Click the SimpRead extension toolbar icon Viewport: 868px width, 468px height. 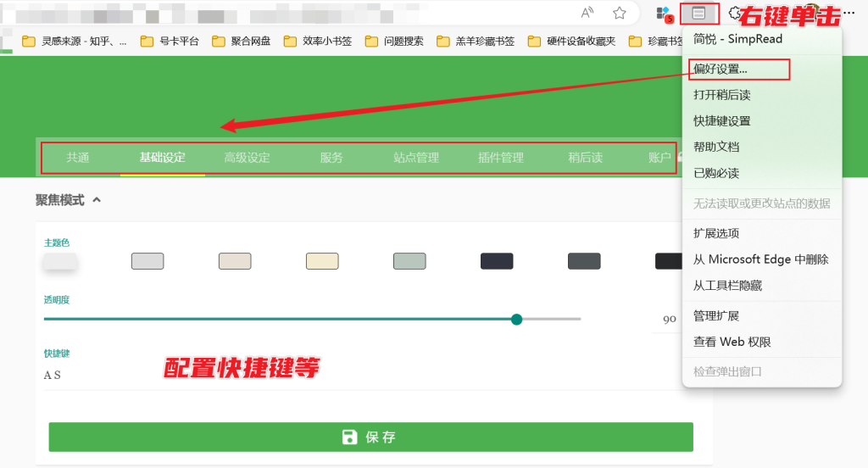(699, 13)
